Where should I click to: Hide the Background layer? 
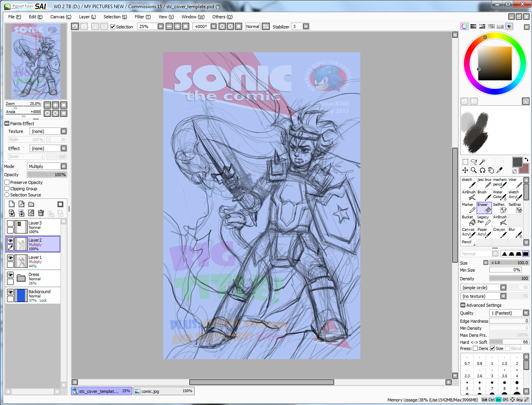[x=11, y=292]
